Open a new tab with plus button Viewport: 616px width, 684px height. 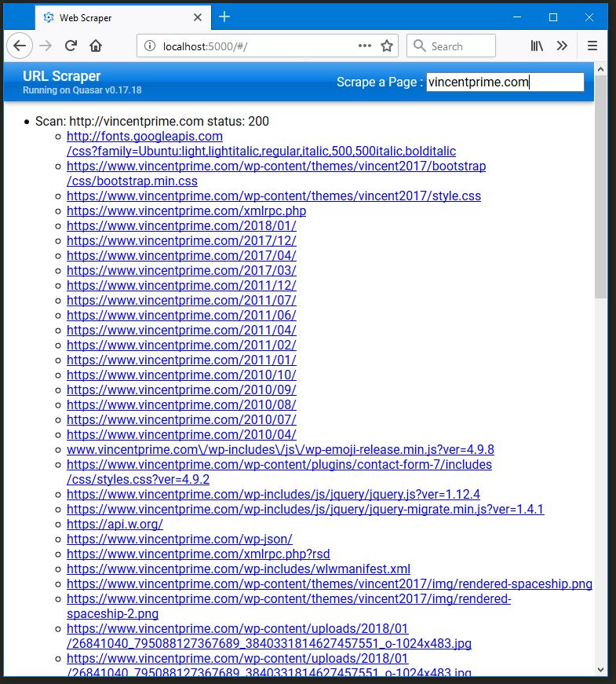point(224,16)
